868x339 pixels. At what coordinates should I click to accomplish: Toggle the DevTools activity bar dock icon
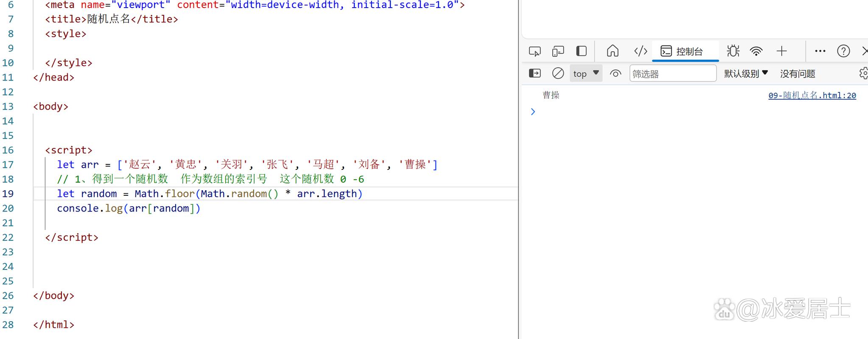coord(581,51)
